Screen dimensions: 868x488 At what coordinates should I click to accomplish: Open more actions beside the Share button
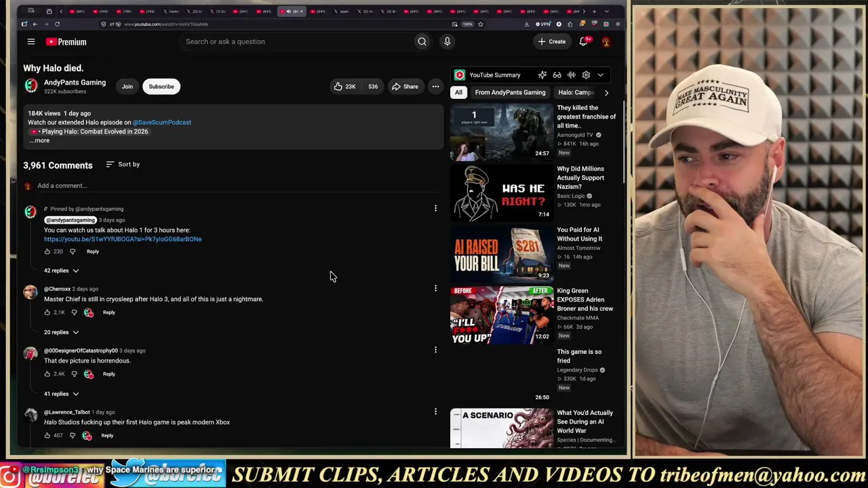[435, 87]
